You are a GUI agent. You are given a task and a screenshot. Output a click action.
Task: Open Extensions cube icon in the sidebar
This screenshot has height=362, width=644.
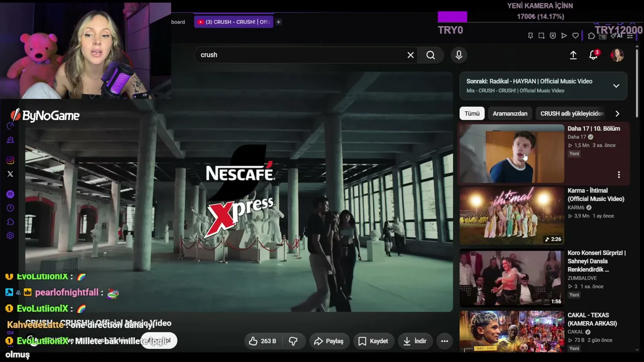click(x=10, y=222)
